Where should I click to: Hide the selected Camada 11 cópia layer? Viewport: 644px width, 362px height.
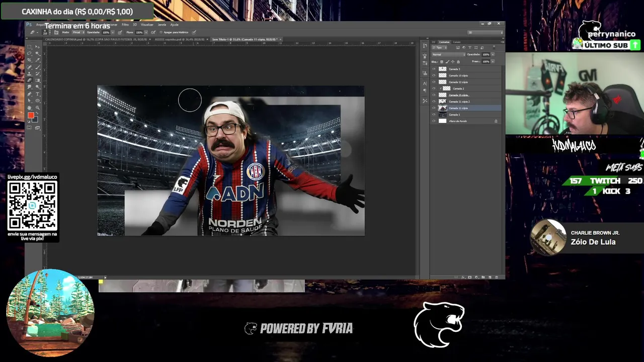(434, 108)
